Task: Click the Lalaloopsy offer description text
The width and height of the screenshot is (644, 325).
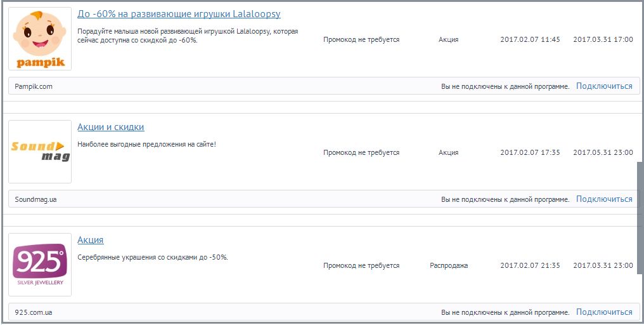Action: [188, 36]
